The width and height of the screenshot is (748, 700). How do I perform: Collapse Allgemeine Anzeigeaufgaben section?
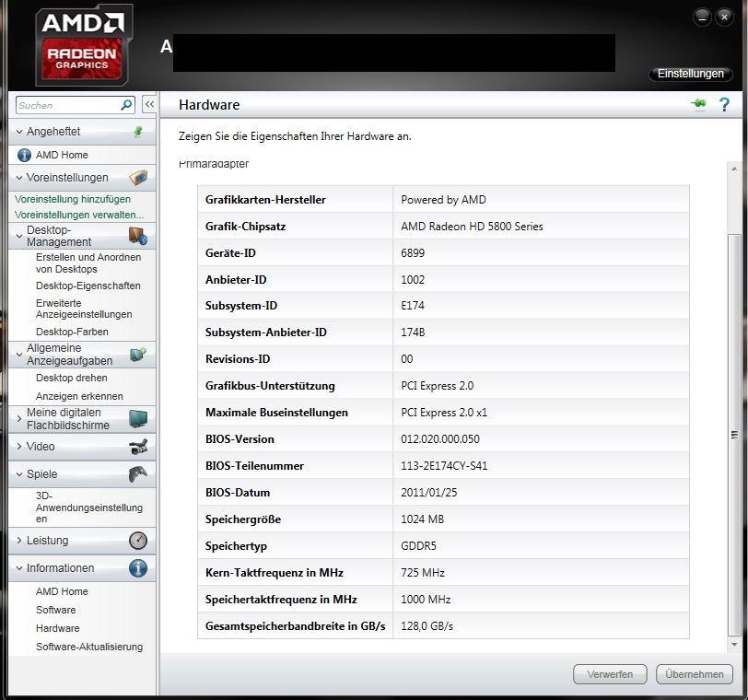tap(19, 355)
